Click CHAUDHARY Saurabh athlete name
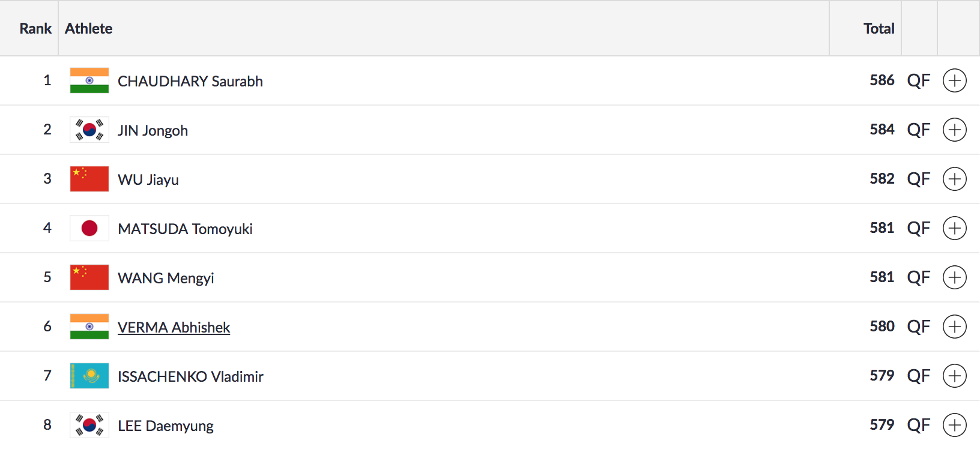 click(190, 81)
